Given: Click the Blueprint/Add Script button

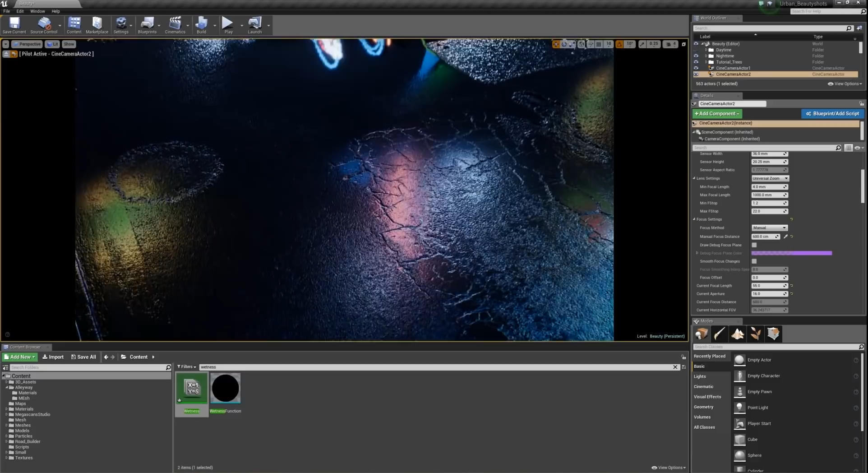Looking at the screenshot, I should pyautogui.click(x=832, y=114).
